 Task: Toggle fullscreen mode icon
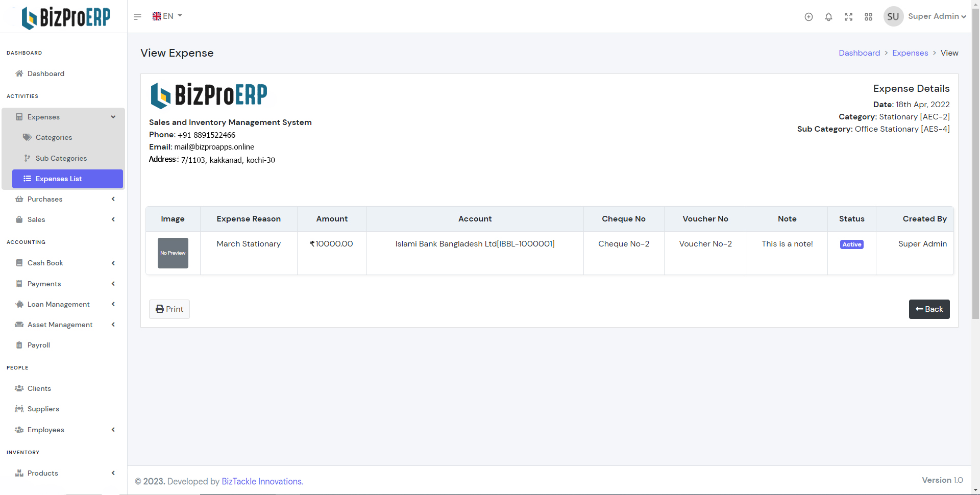pyautogui.click(x=848, y=17)
